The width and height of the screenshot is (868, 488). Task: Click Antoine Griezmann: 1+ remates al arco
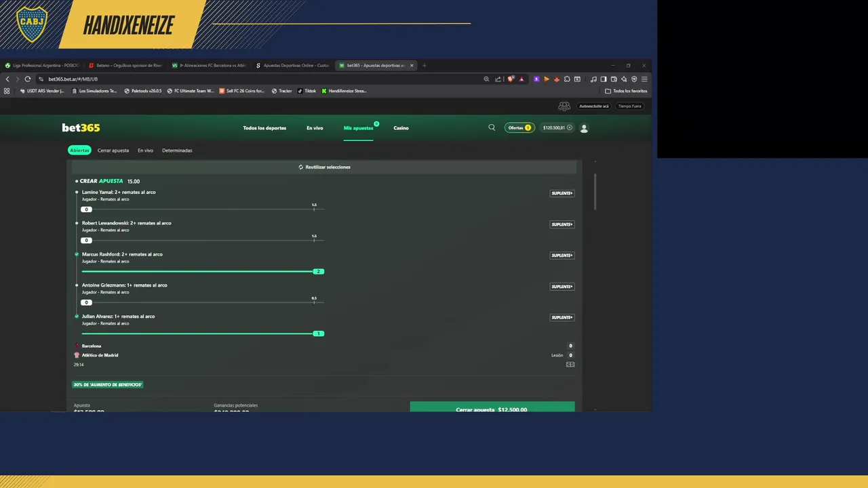click(x=125, y=285)
